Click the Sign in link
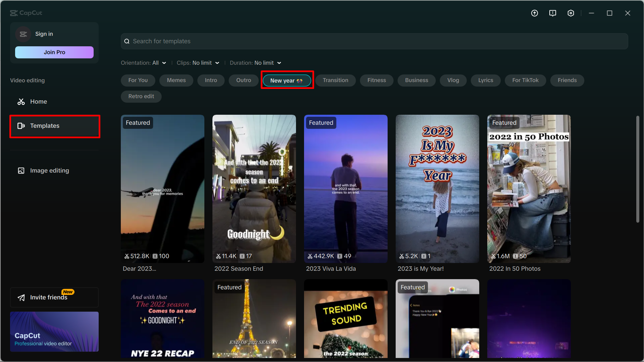This screenshot has height=362, width=644. [44, 34]
